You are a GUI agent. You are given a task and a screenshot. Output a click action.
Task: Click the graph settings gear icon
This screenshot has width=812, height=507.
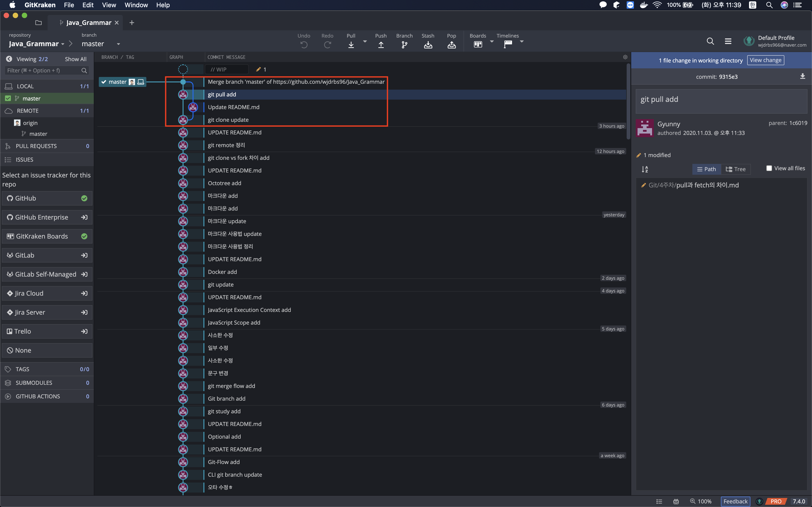click(625, 57)
